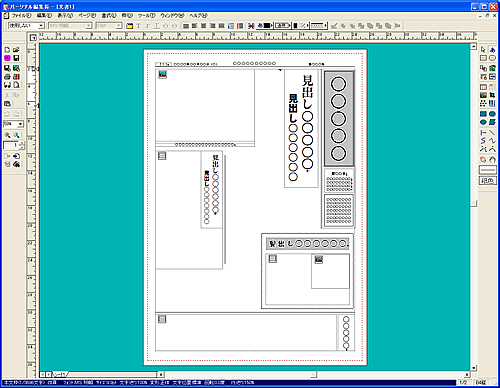Click the Save floppy disk icon
The width and height of the screenshot is (500, 388).
point(16,58)
